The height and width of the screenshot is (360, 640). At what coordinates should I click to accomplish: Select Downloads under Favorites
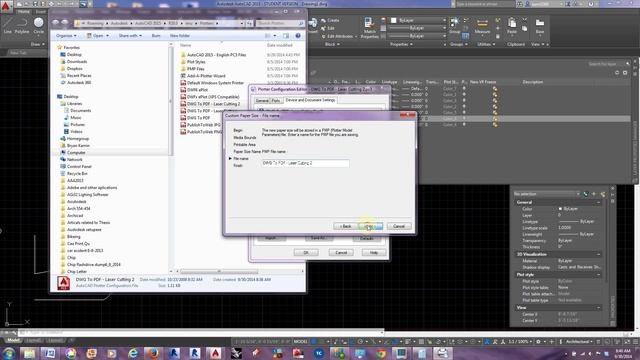point(77,62)
